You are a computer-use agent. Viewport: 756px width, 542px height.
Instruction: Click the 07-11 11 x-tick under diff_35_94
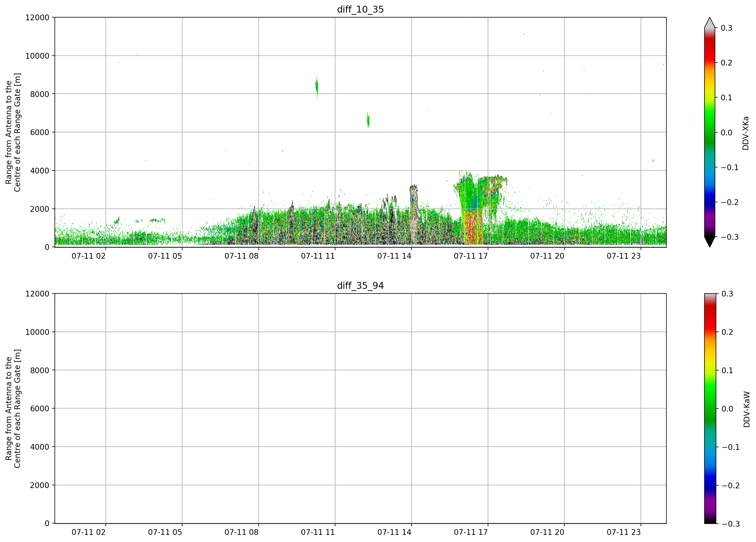coord(318,532)
